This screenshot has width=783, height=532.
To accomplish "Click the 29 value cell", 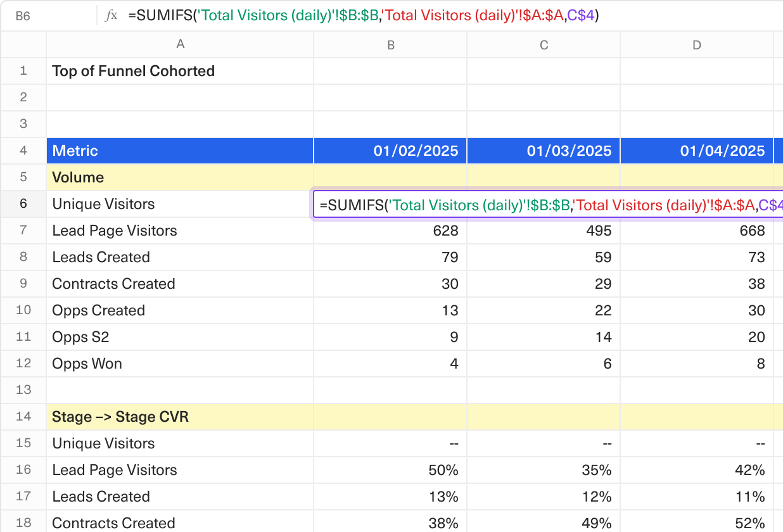I will (x=544, y=284).
